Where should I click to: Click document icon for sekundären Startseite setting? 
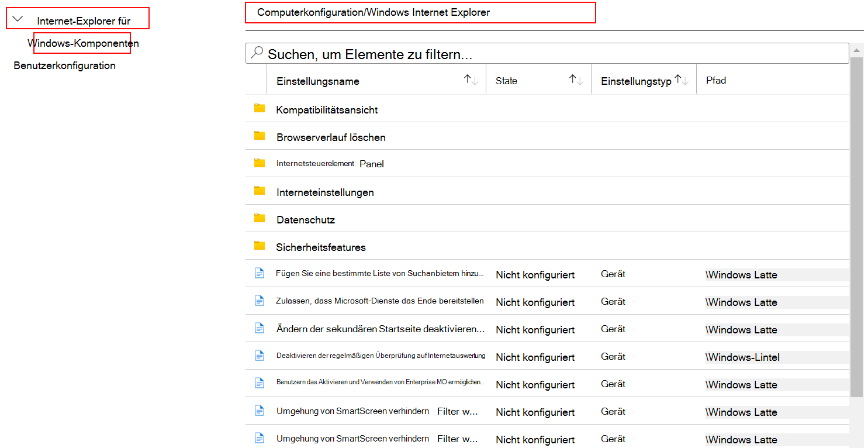click(260, 328)
